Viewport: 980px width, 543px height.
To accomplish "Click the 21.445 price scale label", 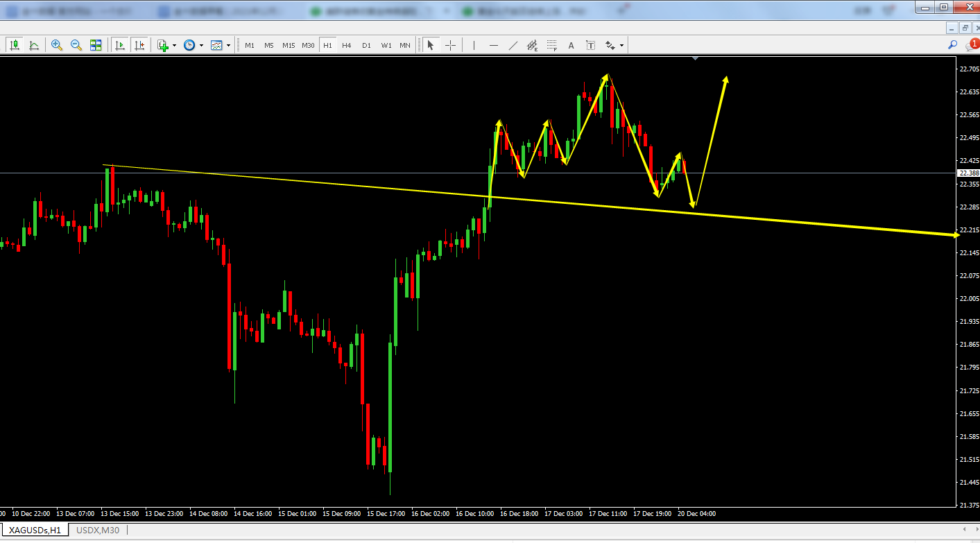I will [969, 482].
